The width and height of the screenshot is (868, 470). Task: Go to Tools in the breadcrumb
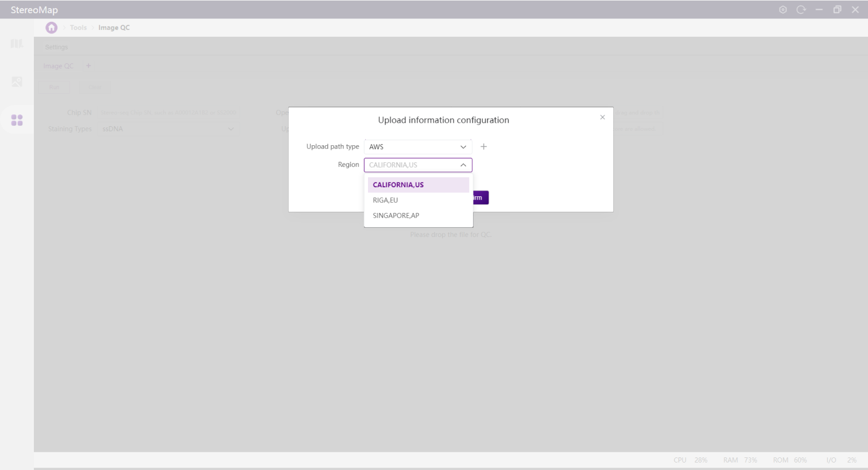78,28
